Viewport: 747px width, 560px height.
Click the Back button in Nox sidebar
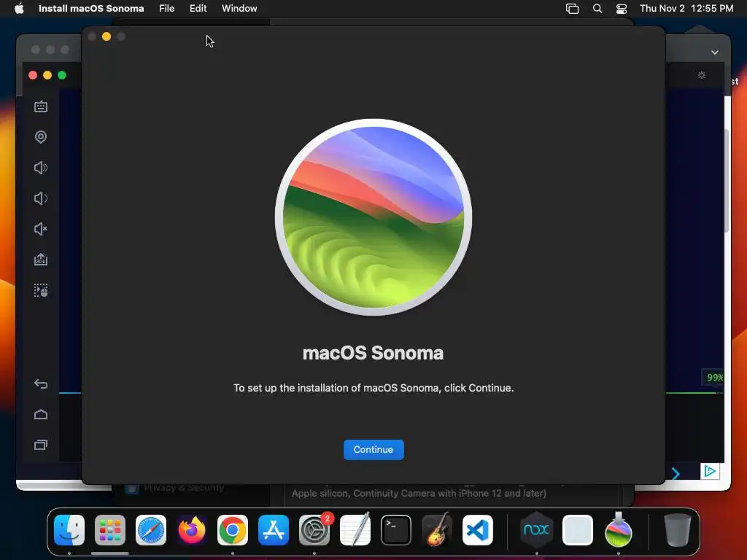click(x=41, y=384)
